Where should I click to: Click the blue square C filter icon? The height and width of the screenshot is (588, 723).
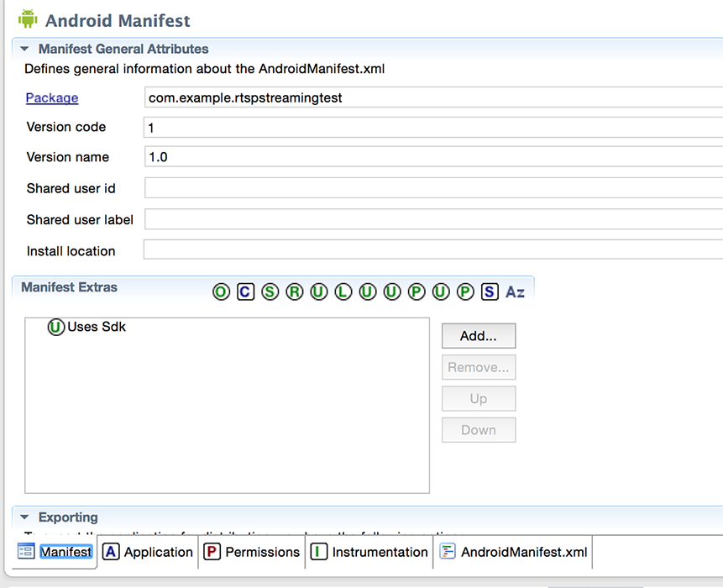[x=245, y=291]
